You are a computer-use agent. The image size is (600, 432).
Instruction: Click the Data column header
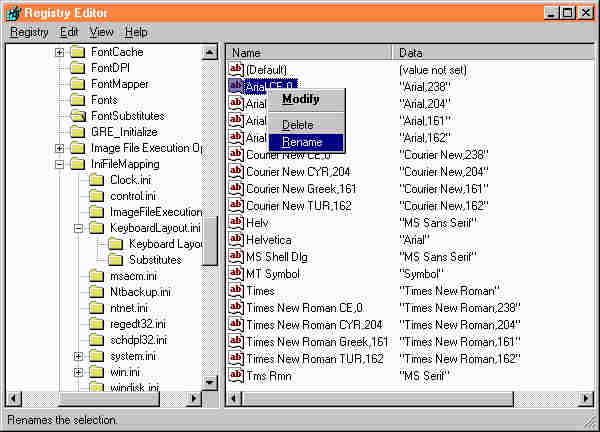(494, 52)
